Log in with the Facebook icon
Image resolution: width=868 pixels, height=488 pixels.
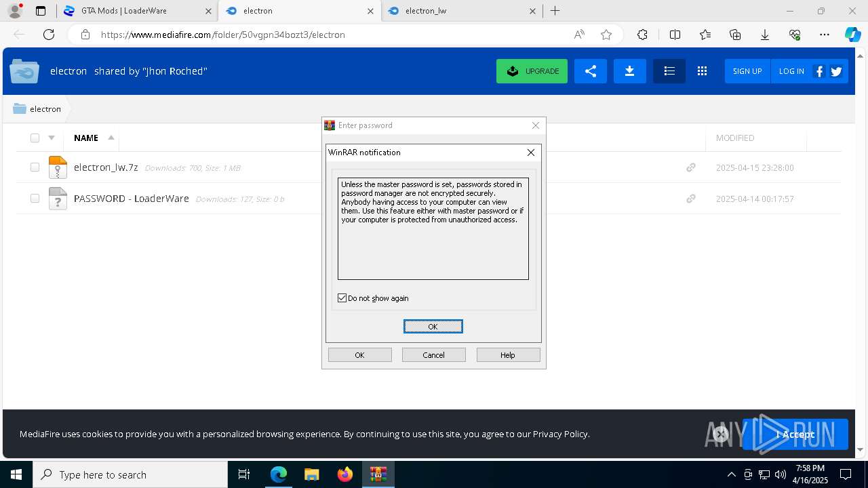[x=819, y=71]
